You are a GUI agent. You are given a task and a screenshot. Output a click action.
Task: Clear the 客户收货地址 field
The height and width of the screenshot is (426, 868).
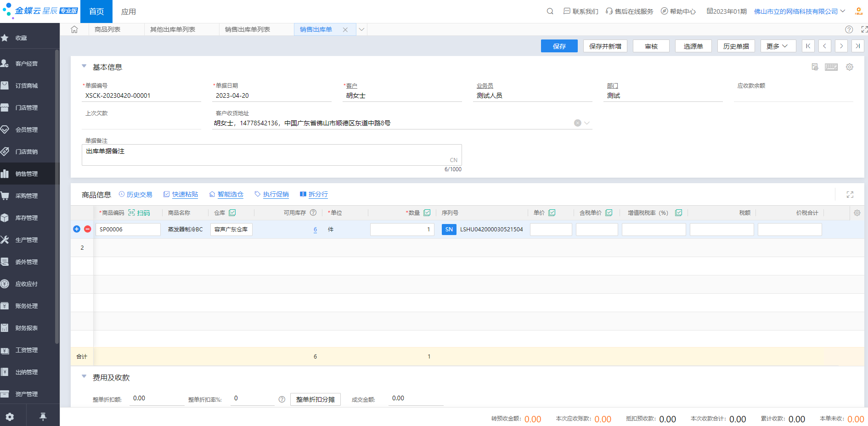pyautogui.click(x=578, y=123)
